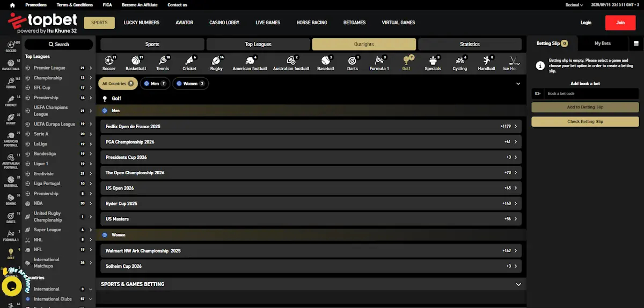Open the live chat bubble
Viewport: 644px width, 308px height.
point(11,287)
